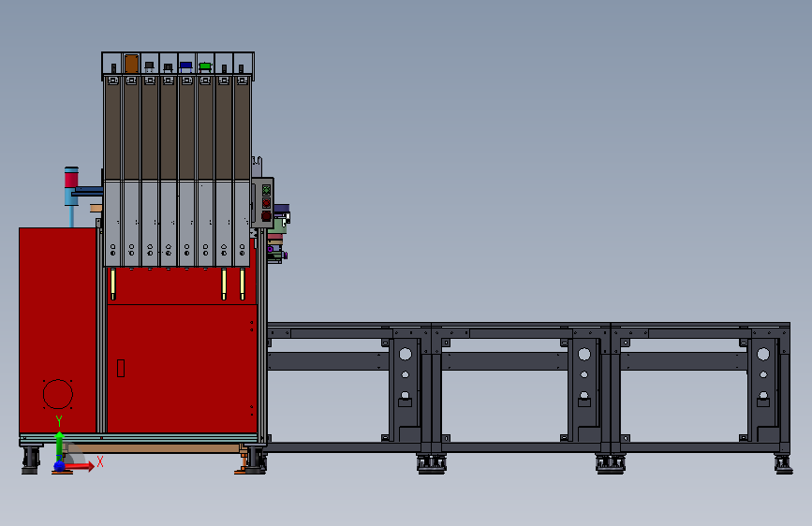This screenshot has height=526, width=812.
Task: Select the blue origin sphere of the triad
Action: tap(60, 466)
